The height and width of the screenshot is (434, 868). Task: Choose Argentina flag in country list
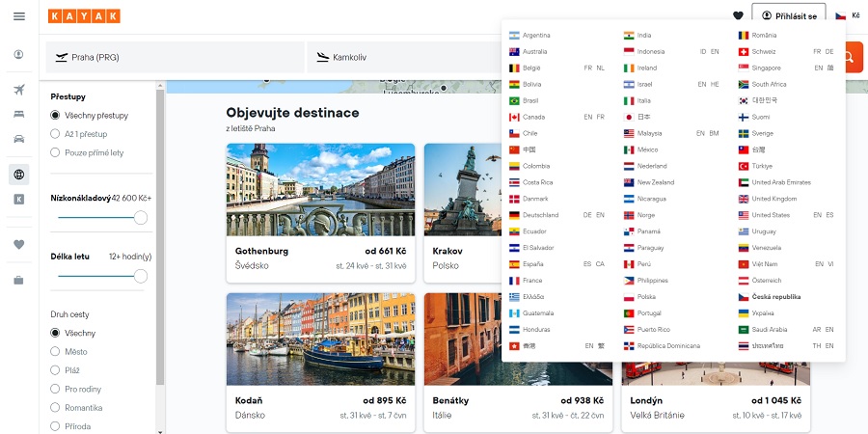click(x=514, y=35)
